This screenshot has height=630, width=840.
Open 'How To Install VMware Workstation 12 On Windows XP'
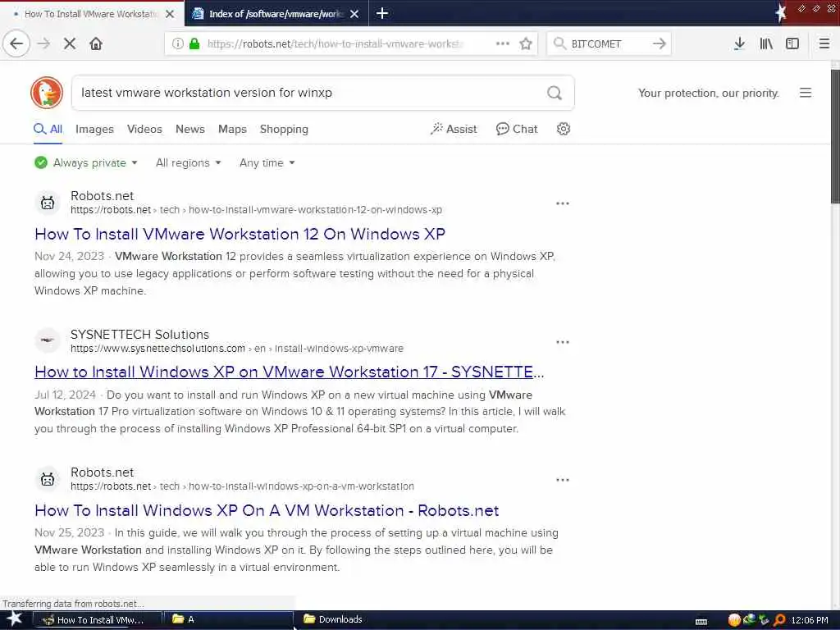(x=240, y=234)
